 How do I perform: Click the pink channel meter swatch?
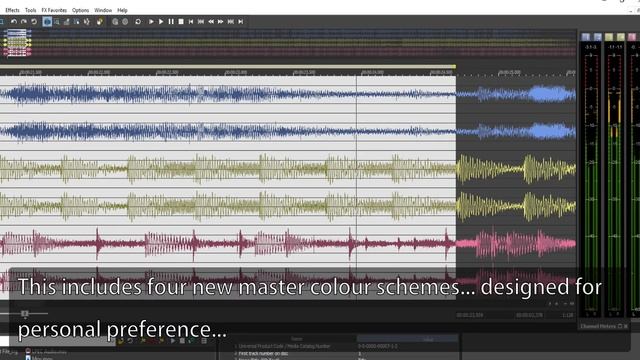click(632, 37)
